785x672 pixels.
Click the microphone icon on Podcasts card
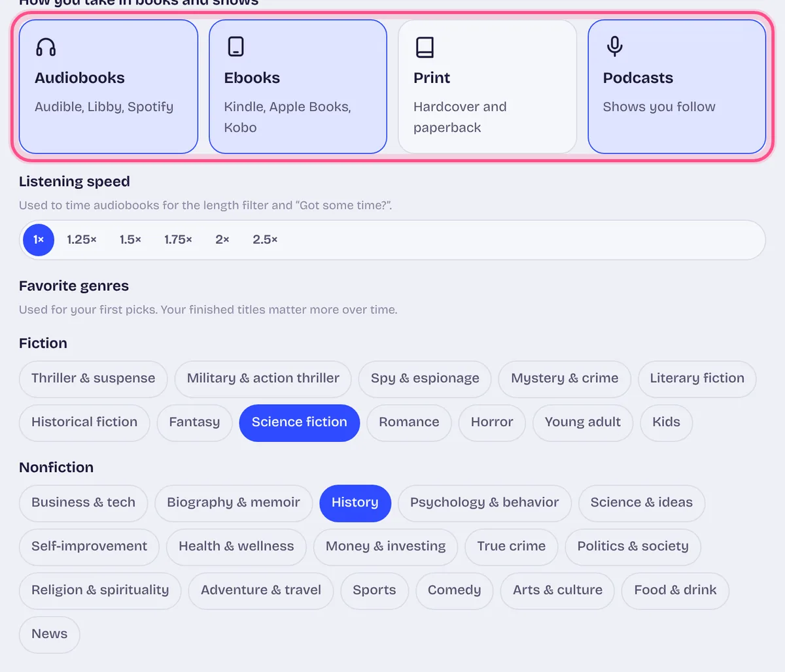click(x=614, y=47)
